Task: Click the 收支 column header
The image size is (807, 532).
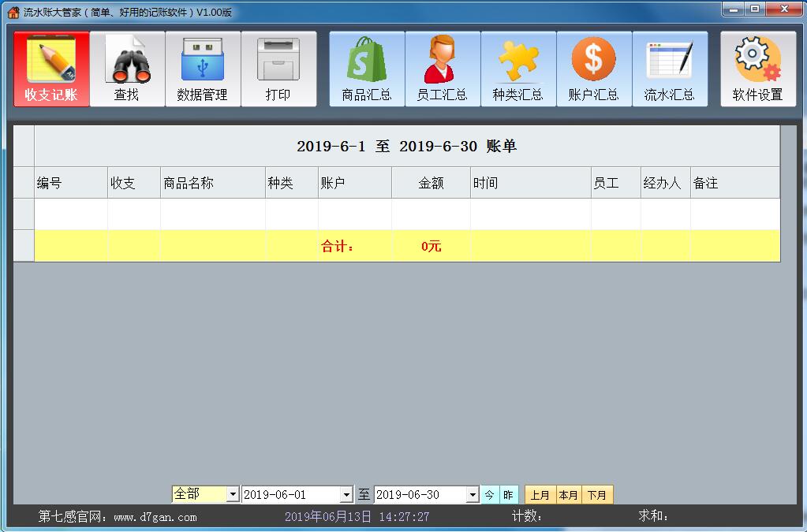Action: click(x=134, y=183)
